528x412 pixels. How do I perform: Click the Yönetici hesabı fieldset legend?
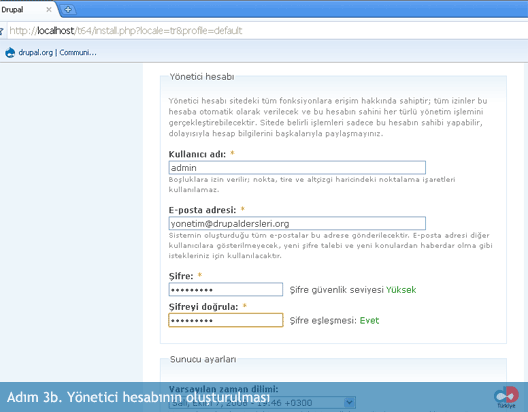click(202, 77)
